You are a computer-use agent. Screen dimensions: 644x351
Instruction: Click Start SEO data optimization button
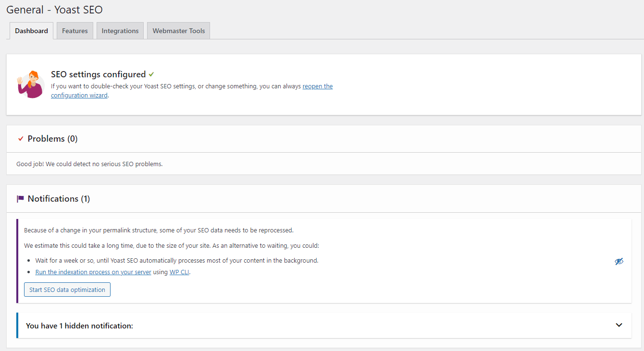(67, 290)
